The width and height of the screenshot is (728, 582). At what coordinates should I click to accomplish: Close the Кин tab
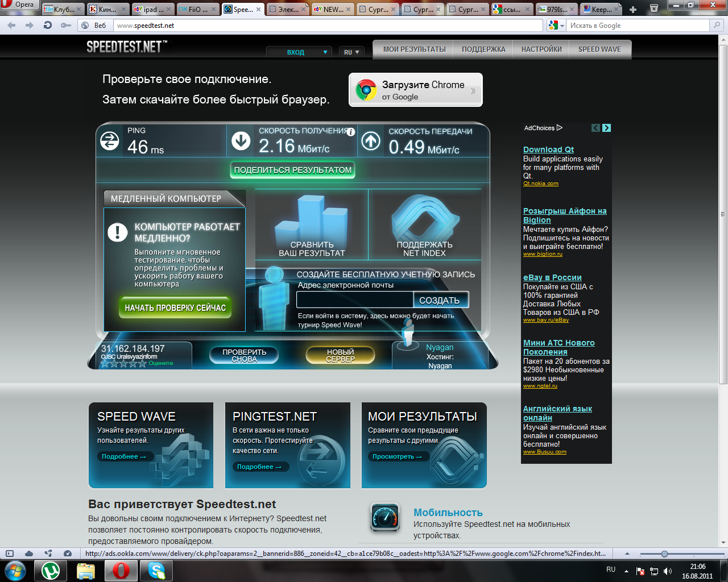(123, 10)
